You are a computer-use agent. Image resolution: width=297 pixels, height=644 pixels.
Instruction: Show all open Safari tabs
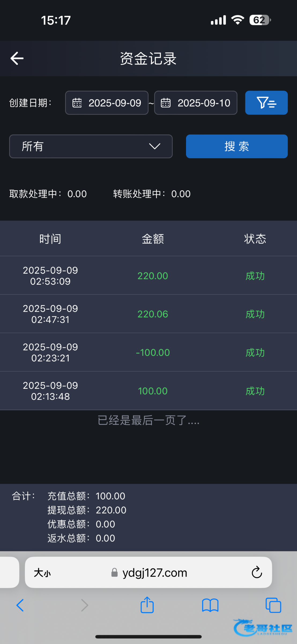pos(273,605)
